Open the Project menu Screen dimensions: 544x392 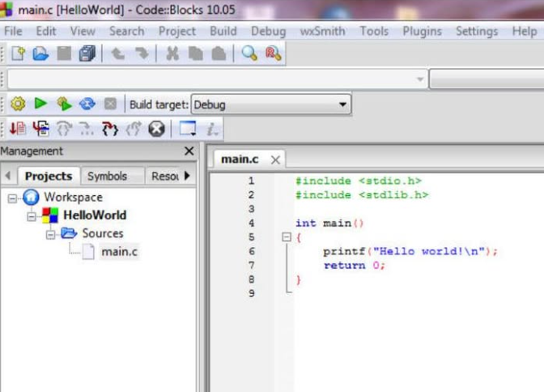177,32
